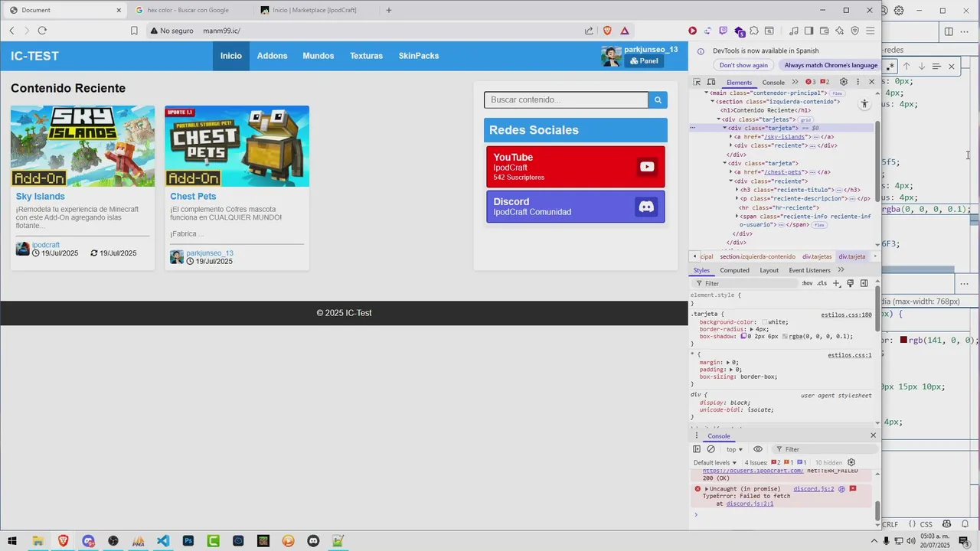Image resolution: width=980 pixels, height=551 pixels.
Task: Open the estilos.css:180 source link
Action: pyautogui.click(x=846, y=315)
